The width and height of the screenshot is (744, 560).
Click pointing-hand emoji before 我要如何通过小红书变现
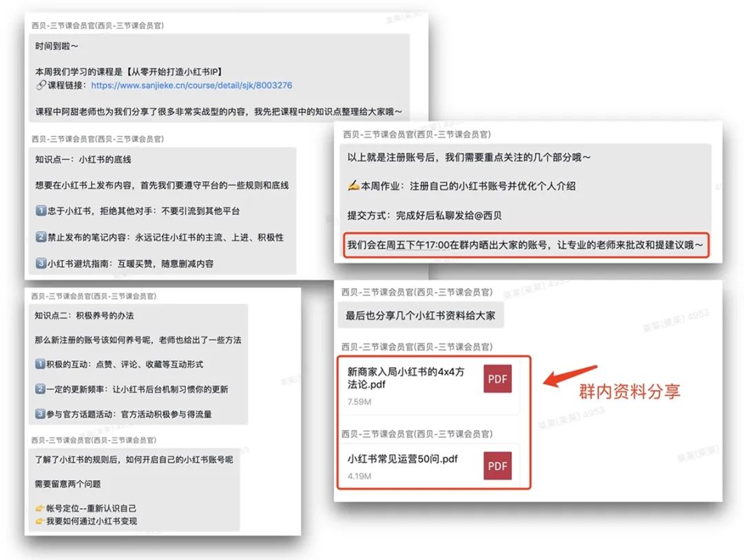click(40, 521)
